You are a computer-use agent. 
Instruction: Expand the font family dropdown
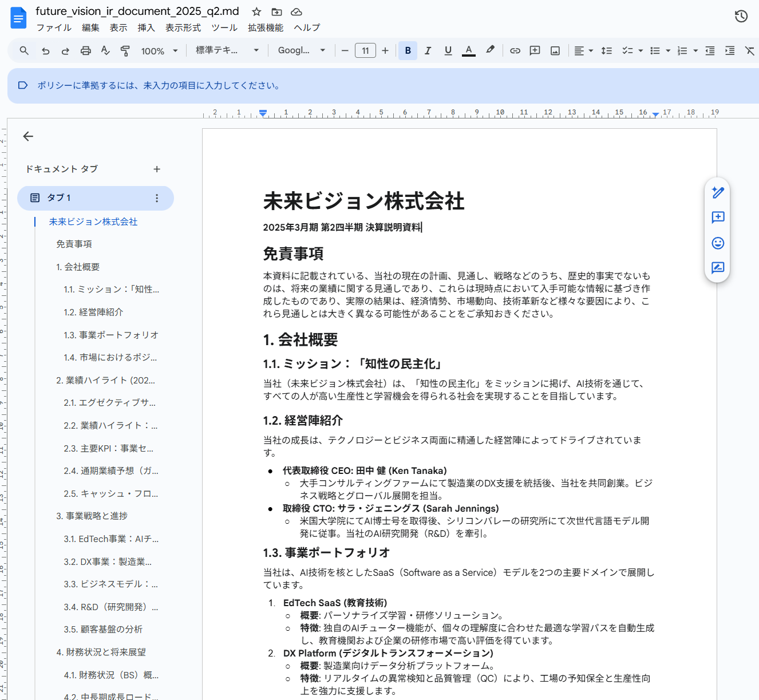click(x=301, y=50)
